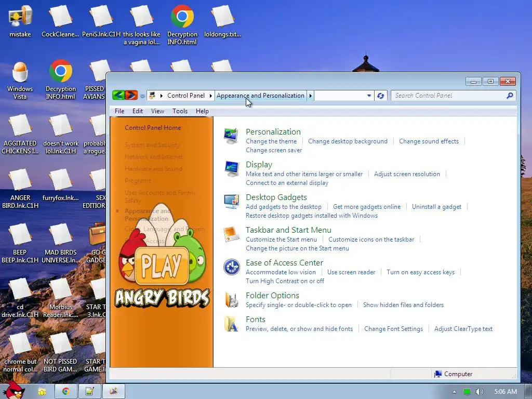Open the folder icon on the taskbar
Screen dimensions: 532x399
[42, 392]
